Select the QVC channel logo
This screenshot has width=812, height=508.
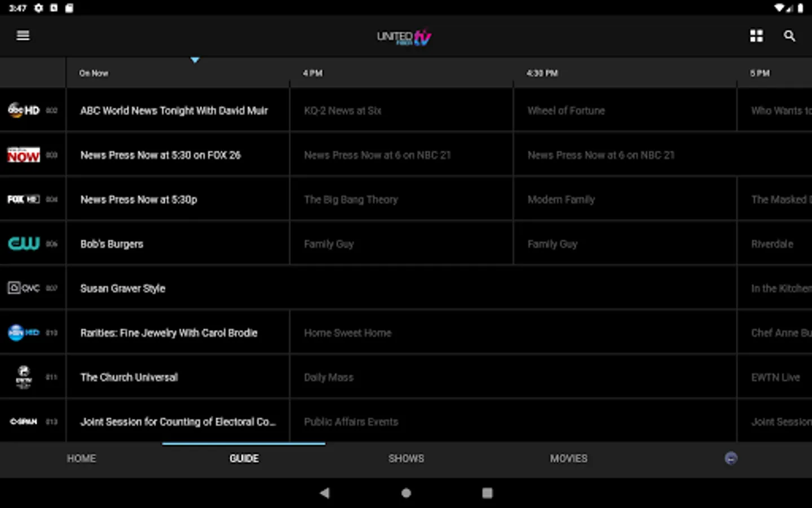[x=24, y=288]
